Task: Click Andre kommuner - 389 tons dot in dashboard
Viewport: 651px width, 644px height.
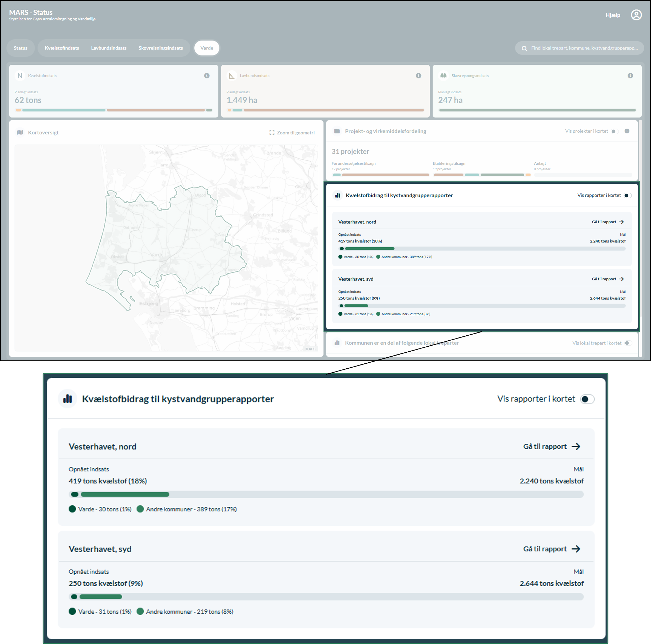Action: (x=378, y=257)
